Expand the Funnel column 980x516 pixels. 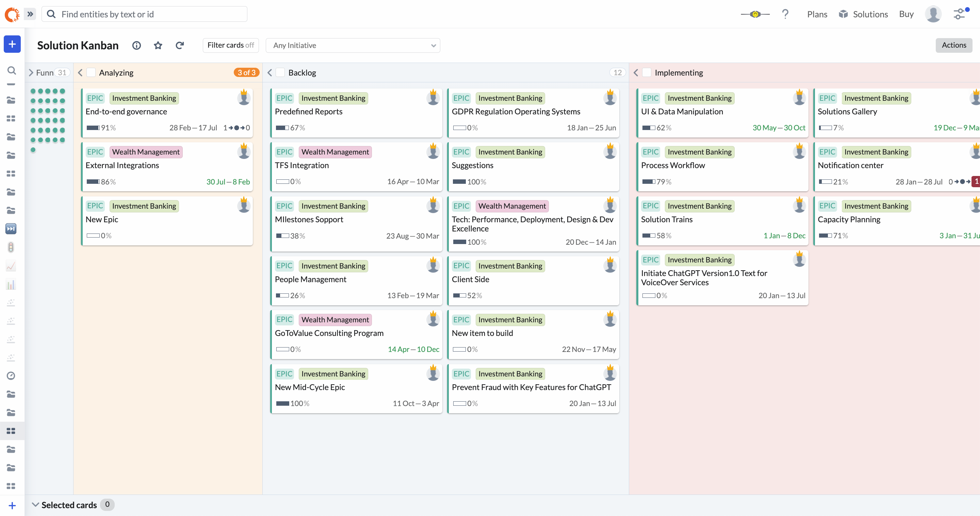click(x=31, y=72)
